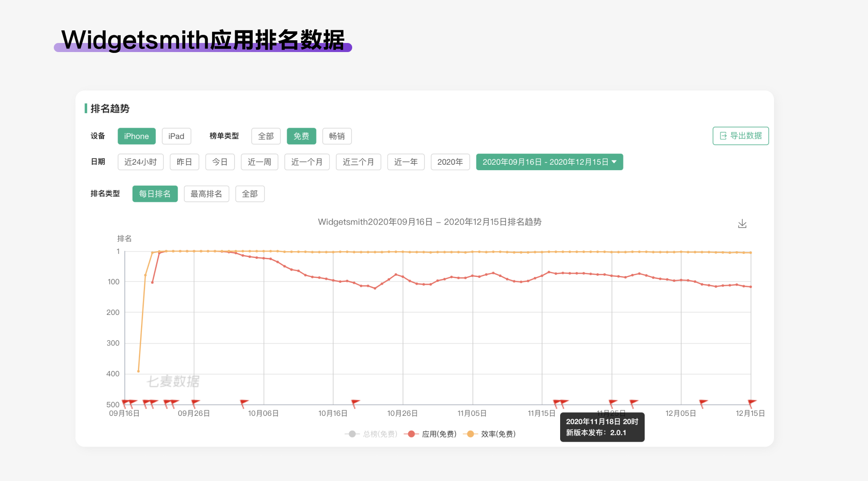
Task: Set date range to 近一个月
Action: 307,162
